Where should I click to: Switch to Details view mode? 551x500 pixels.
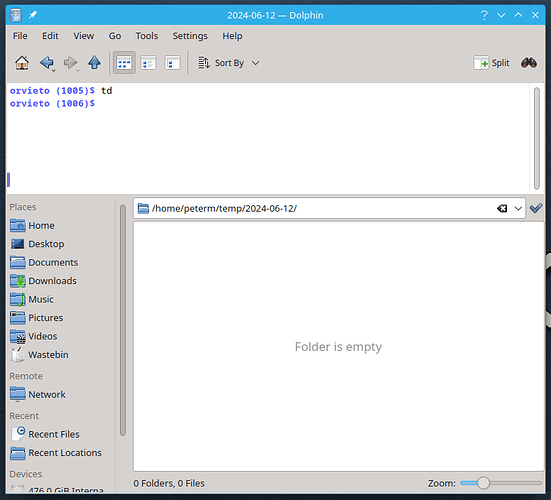[x=172, y=63]
